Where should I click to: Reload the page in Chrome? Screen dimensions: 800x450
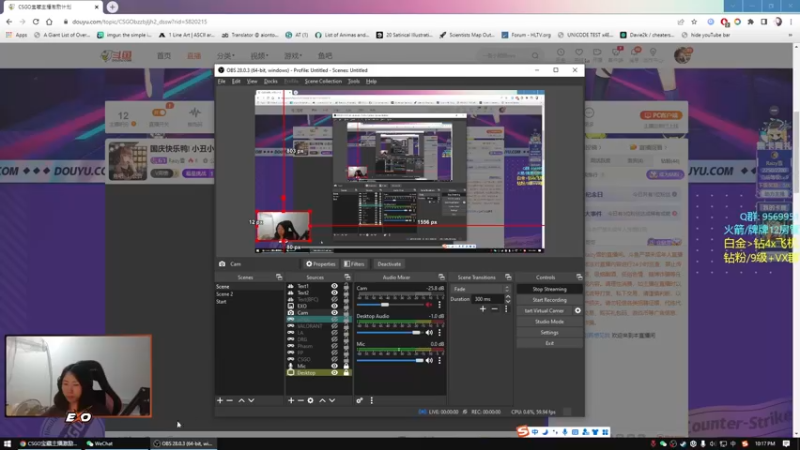coord(36,22)
